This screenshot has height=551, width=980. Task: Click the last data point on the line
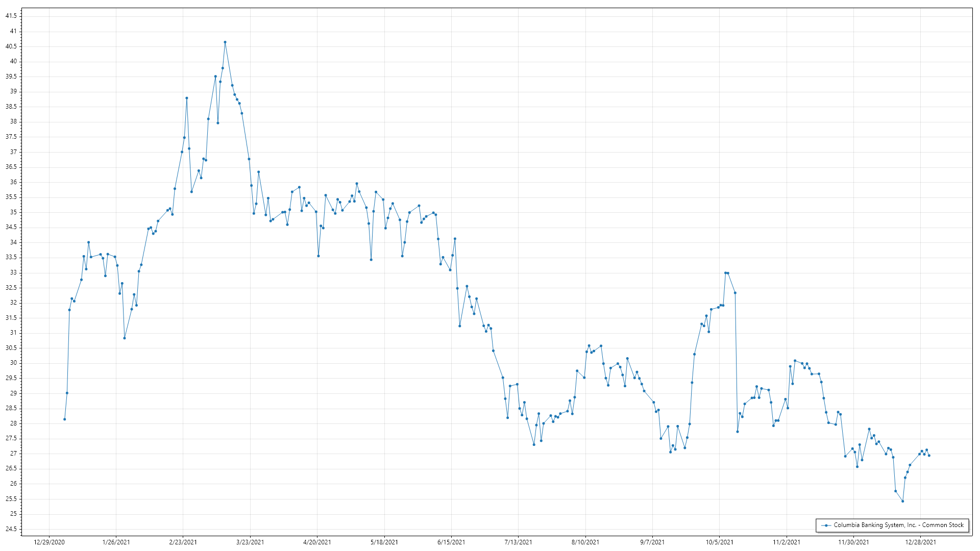pos(929,456)
